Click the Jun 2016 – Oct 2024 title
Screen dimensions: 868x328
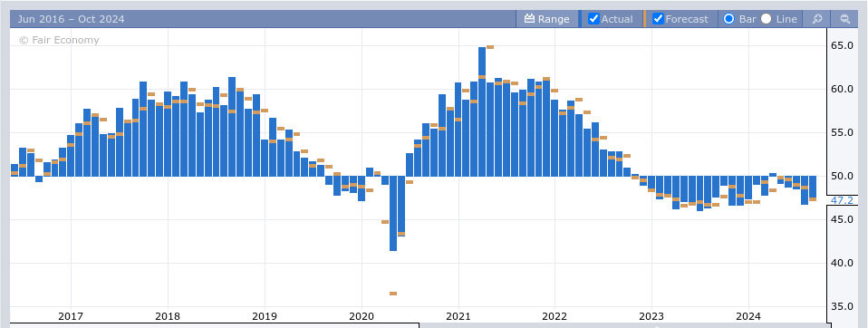[71, 19]
